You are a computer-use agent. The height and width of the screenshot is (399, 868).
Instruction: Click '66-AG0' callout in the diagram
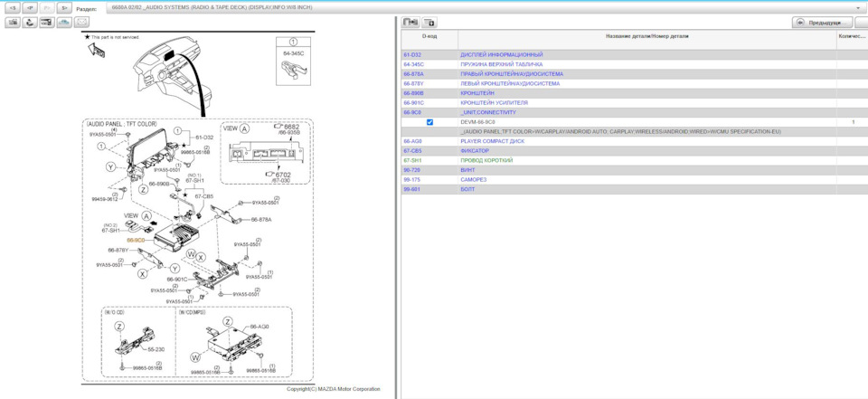click(x=259, y=327)
